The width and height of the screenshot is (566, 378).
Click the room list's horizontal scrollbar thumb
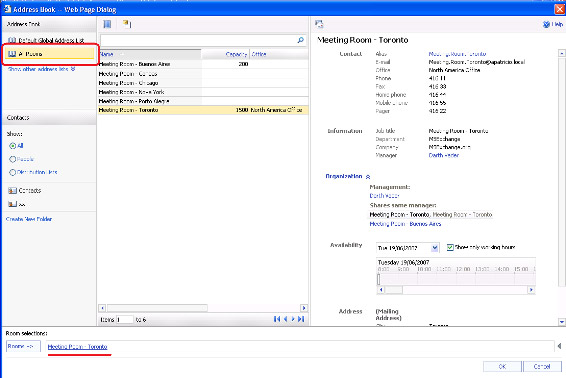[x=157, y=308]
